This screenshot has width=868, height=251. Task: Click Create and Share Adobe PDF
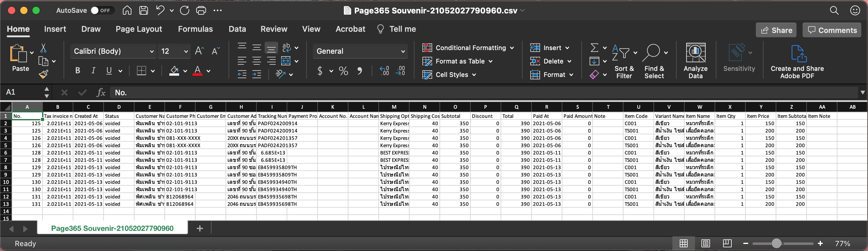(x=797, y=62)
